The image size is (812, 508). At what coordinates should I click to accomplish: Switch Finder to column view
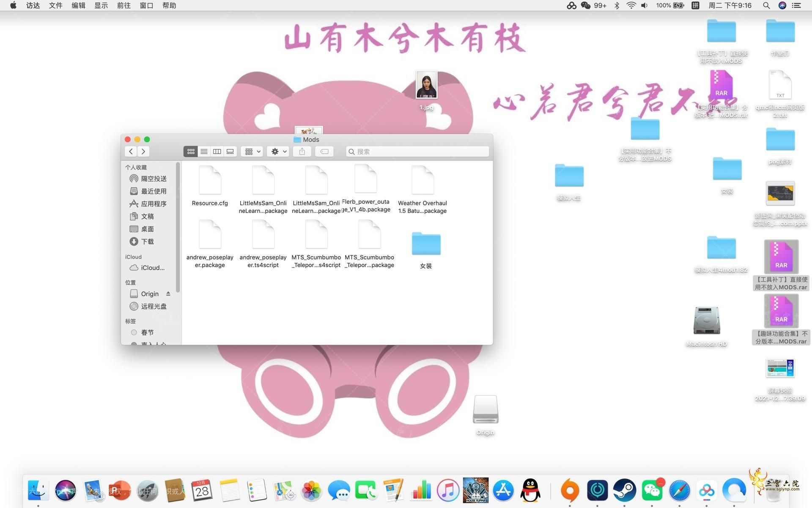(x=217, y=152)
